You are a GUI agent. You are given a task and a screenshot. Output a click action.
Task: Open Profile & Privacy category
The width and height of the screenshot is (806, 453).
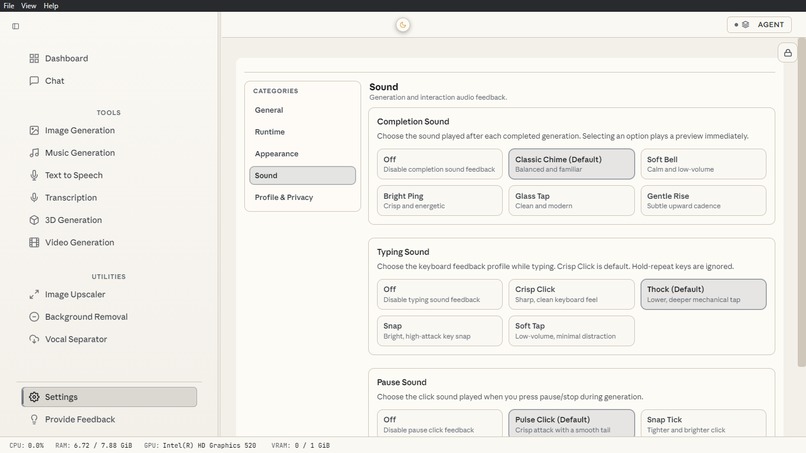coord(302,197)
